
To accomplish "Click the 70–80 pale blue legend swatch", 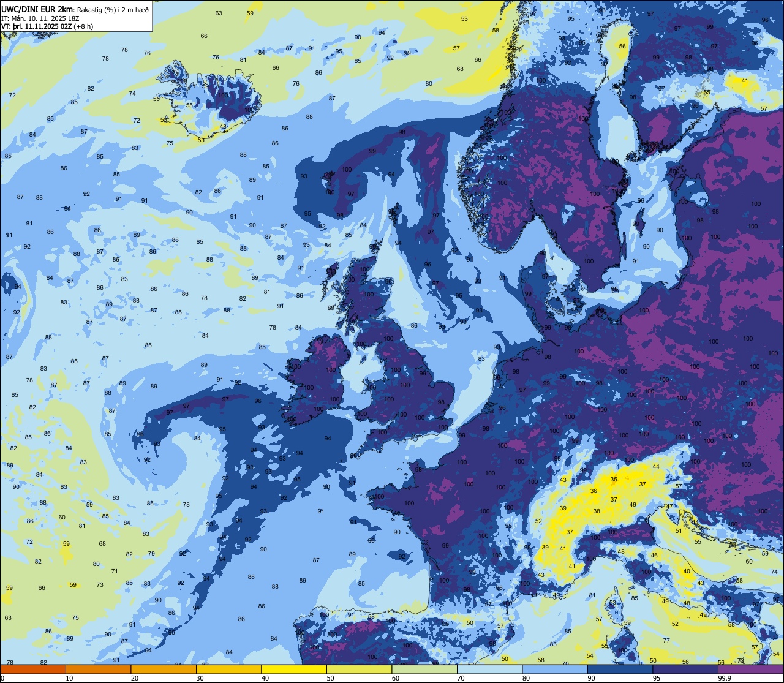I will pos(489,669).
